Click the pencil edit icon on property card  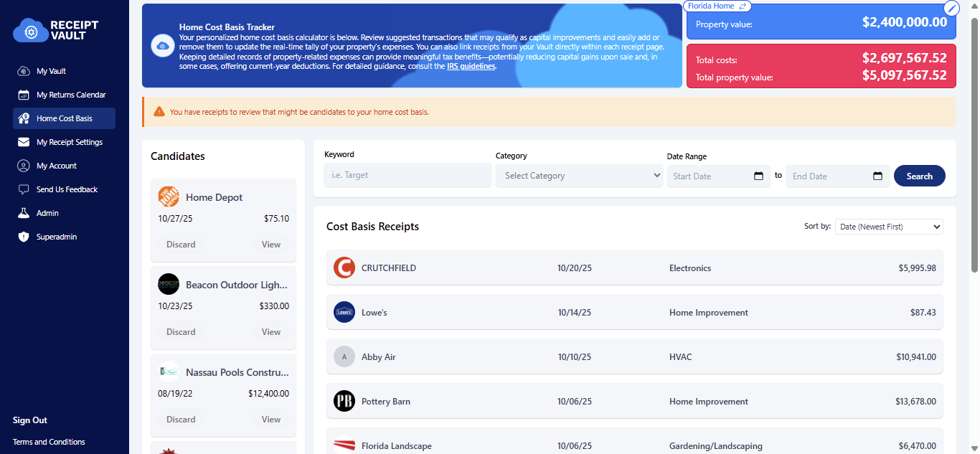point(951,8)
